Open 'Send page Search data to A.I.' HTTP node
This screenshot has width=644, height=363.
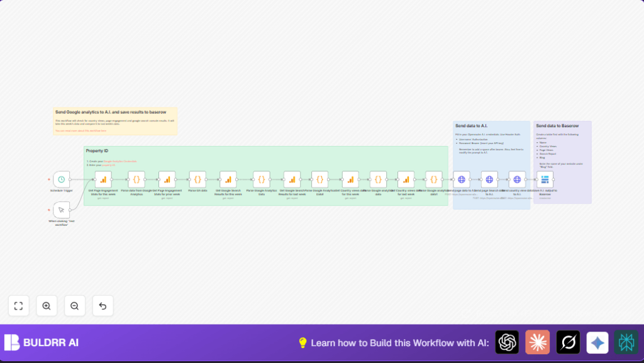coord(489,179)
